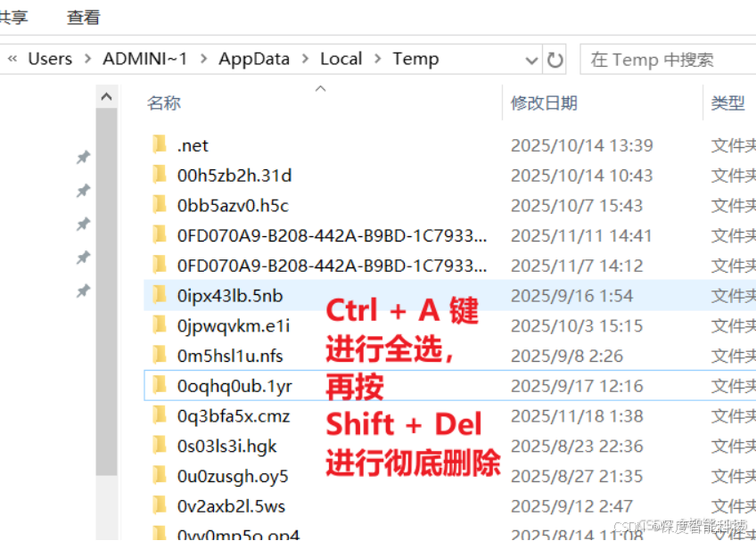The height and width of the screenshot is (541, 756).
Task: Click the refresh icon beside address bar
Action: pos(555,60)
